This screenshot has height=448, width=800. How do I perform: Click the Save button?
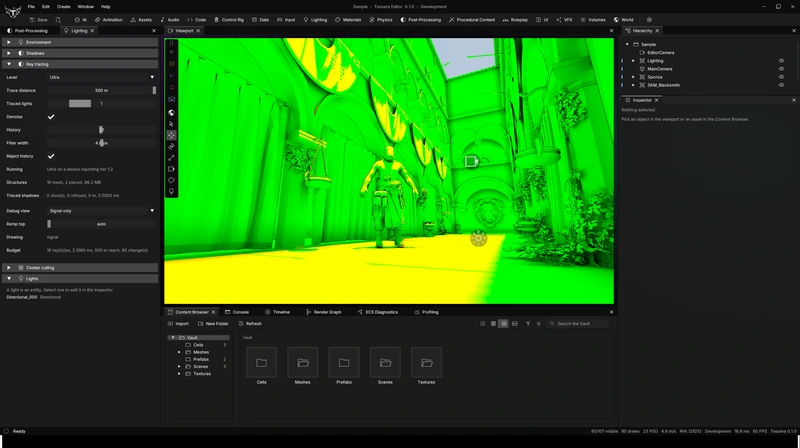(39, 20)
